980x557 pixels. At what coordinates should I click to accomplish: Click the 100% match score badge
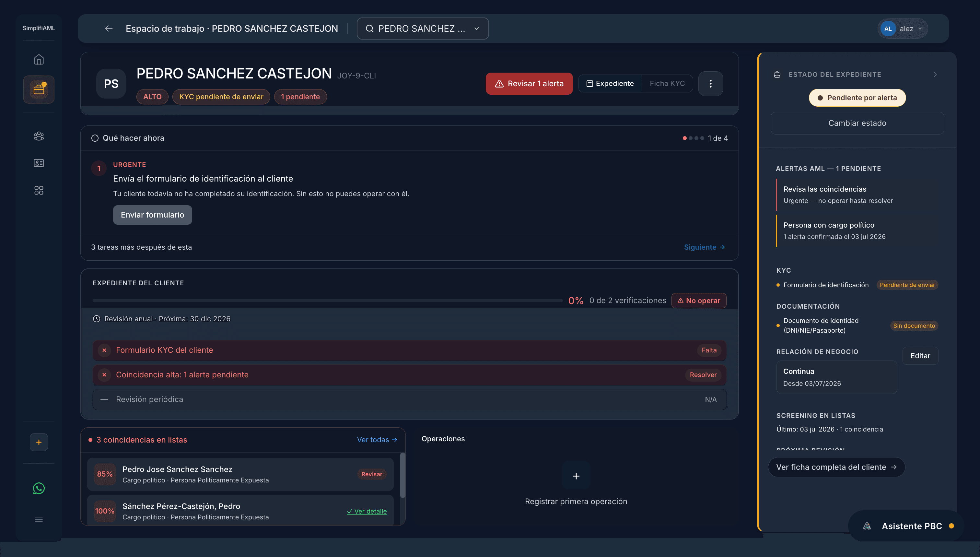[105, 511]
